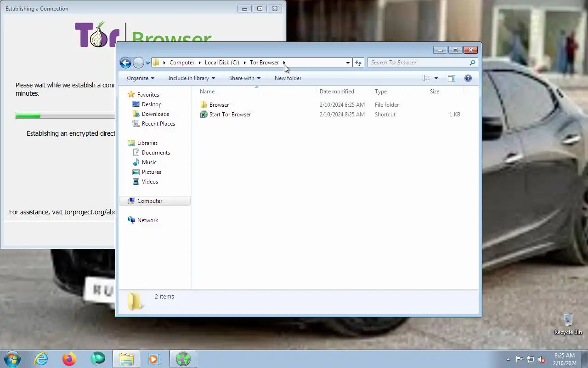Click the date 2/10/2024 8:25 AM for Browser
The height and width of the screenshot is (368, 588).
(342, 105)
